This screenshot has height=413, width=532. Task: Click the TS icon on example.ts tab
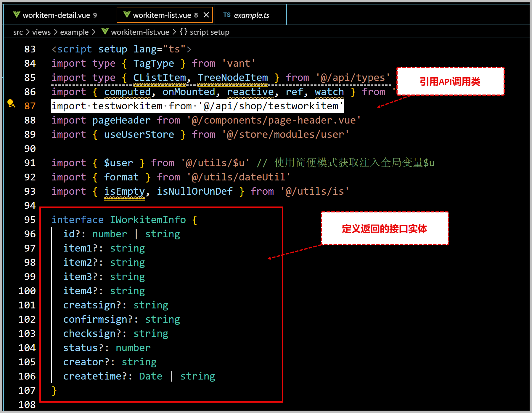(227, 15)
